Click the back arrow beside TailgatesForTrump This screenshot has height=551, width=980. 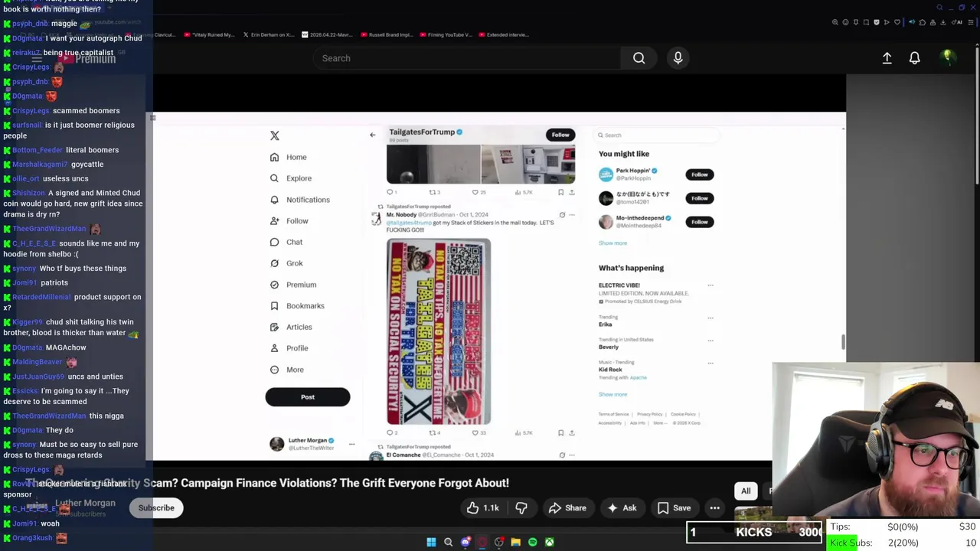[373, 135]
